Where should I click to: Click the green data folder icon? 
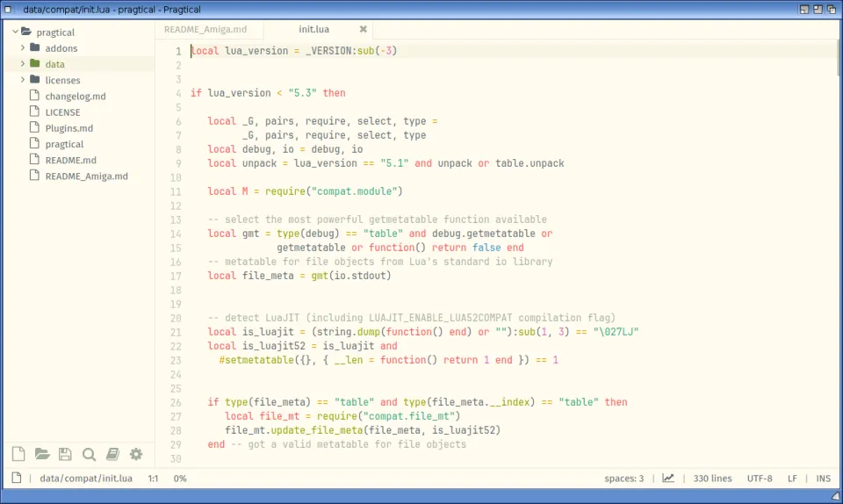tap(35, 63)
